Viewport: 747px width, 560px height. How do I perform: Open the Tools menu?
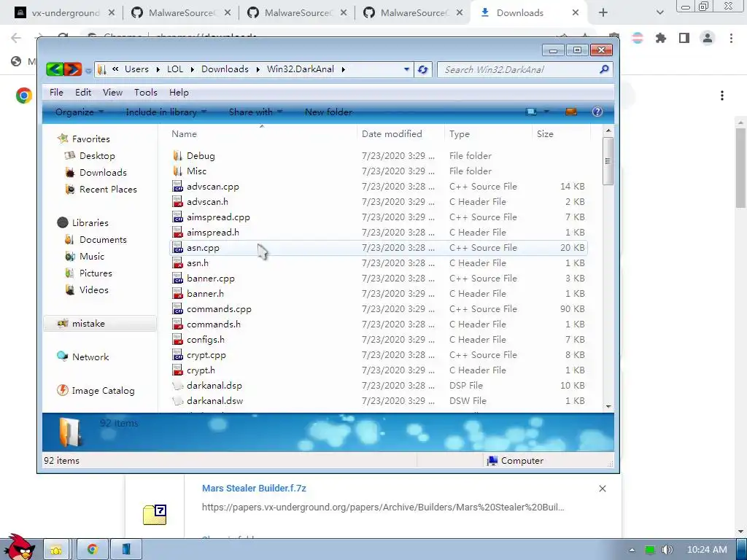point(145,93)
